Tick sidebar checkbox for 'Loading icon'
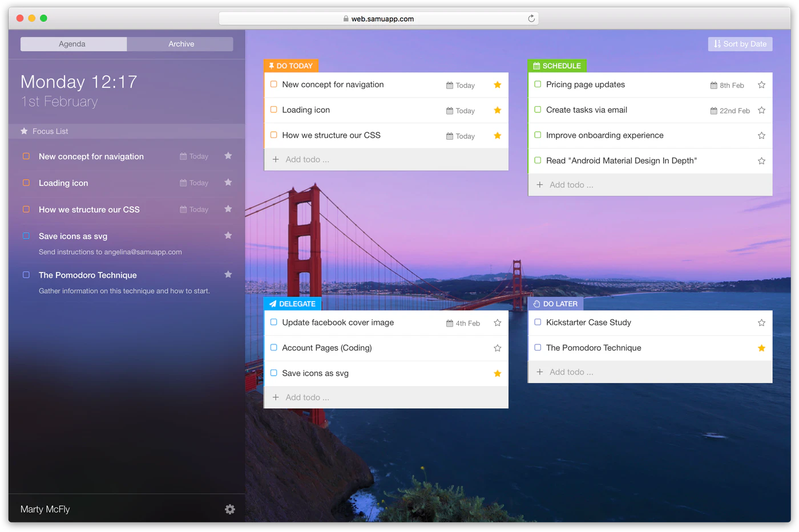 click(x=26, y=182)
